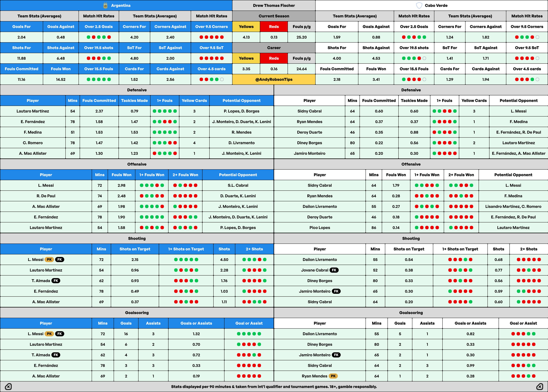Select the Career header
Image resolution: width=548 pixels, height=392 pixels.
point(274,48)
